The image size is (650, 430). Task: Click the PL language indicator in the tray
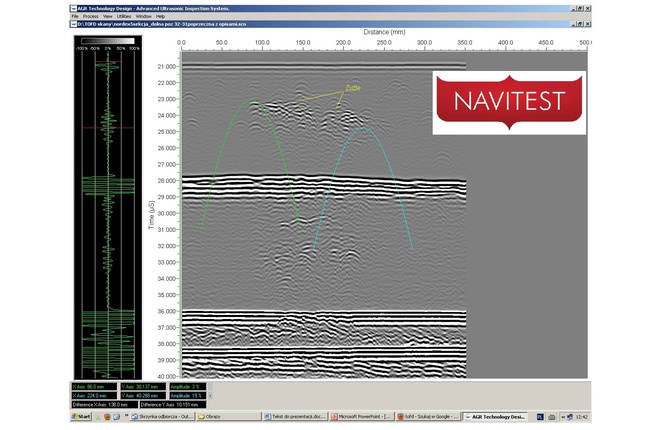(x=539, y=415)
